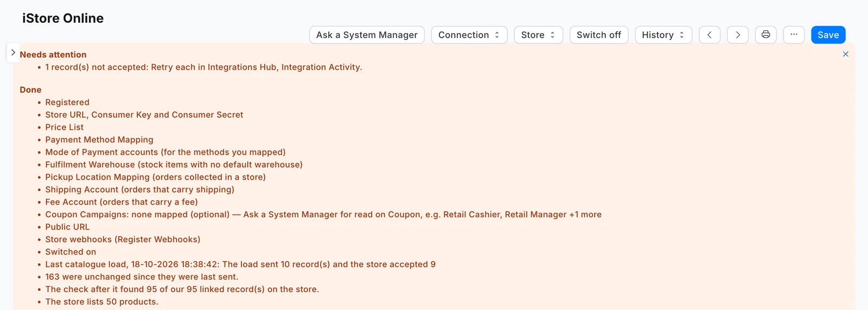Viewport: 868px width, 310px height.
Task: Click the Fee Account item
Action: 122,203
